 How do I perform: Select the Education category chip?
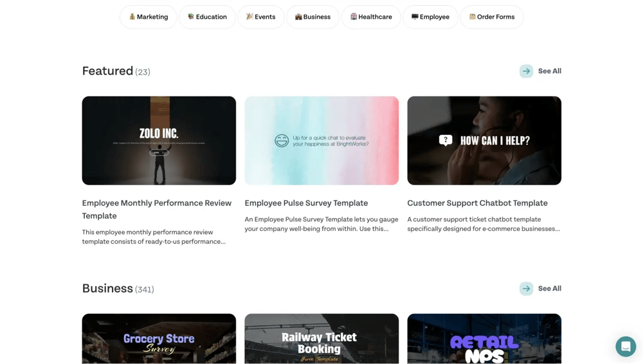[x=207, y=17]
